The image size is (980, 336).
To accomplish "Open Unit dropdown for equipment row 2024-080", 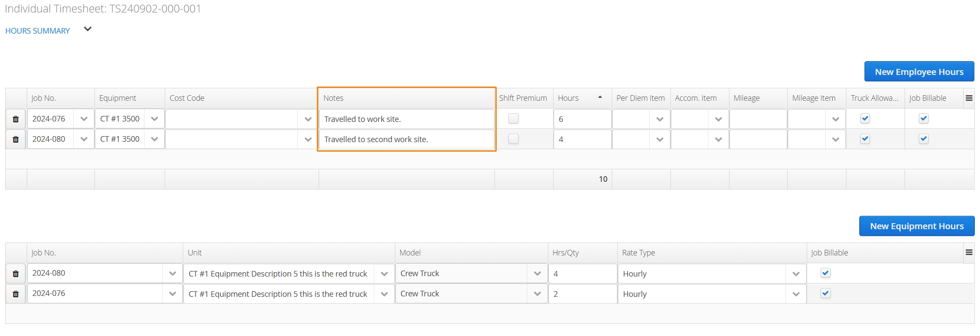I will point(384,274).
